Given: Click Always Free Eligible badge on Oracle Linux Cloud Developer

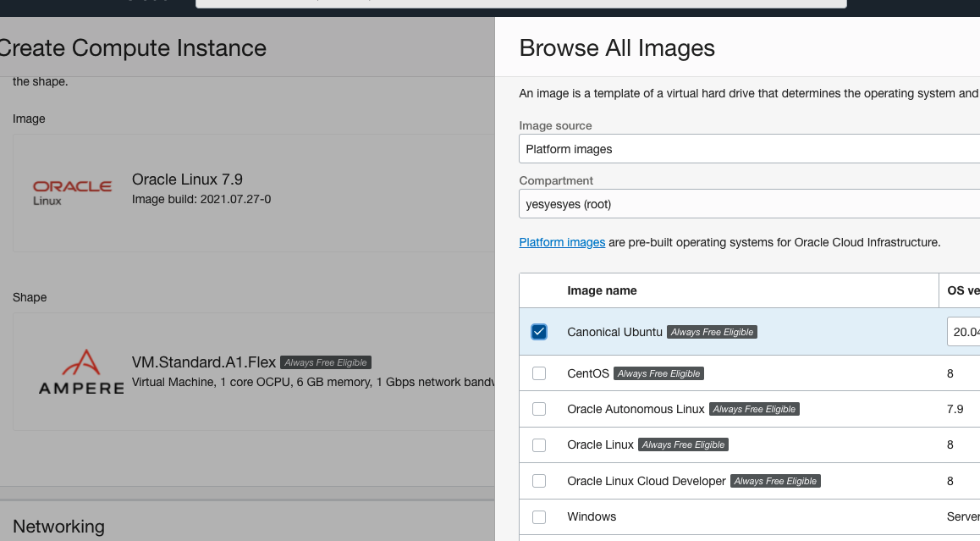Looking at the screenshot, I should (776, 481).
